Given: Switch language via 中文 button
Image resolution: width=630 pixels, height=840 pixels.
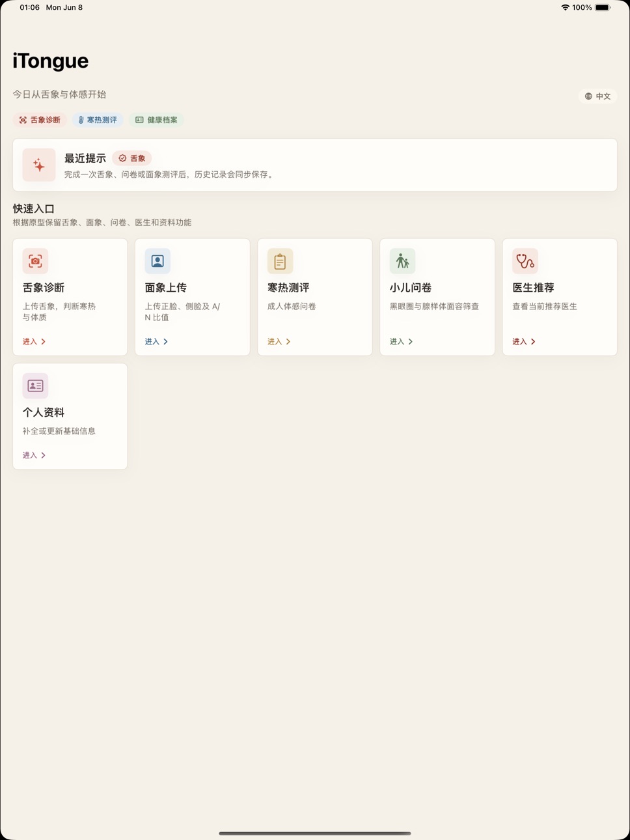Looking at the screenshot, I should (597, 96).
